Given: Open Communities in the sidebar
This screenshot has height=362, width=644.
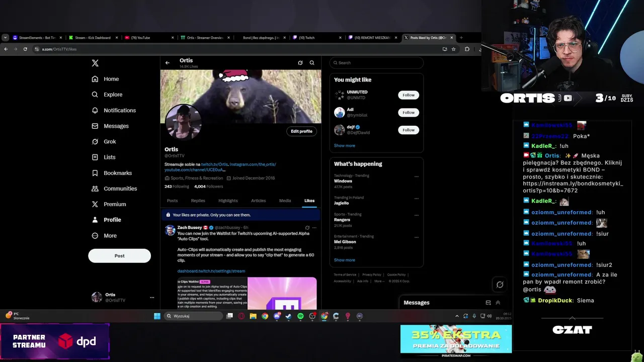Looking at the screenshot, I should [114, 189].
